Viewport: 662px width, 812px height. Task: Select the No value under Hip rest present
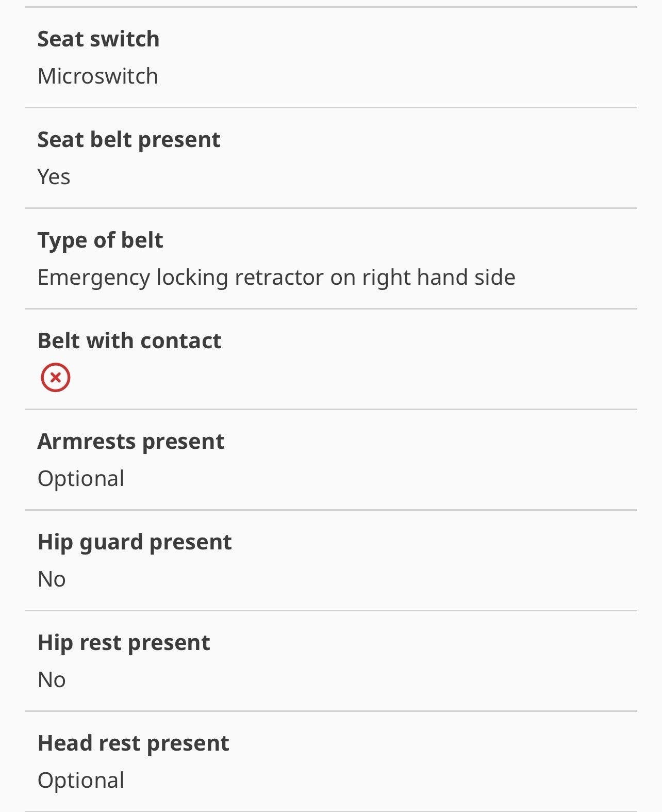[x=52, y=680]
